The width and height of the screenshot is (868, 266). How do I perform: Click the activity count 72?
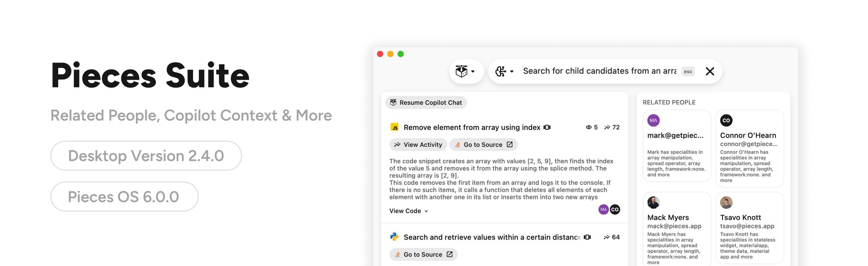[612, 128]
